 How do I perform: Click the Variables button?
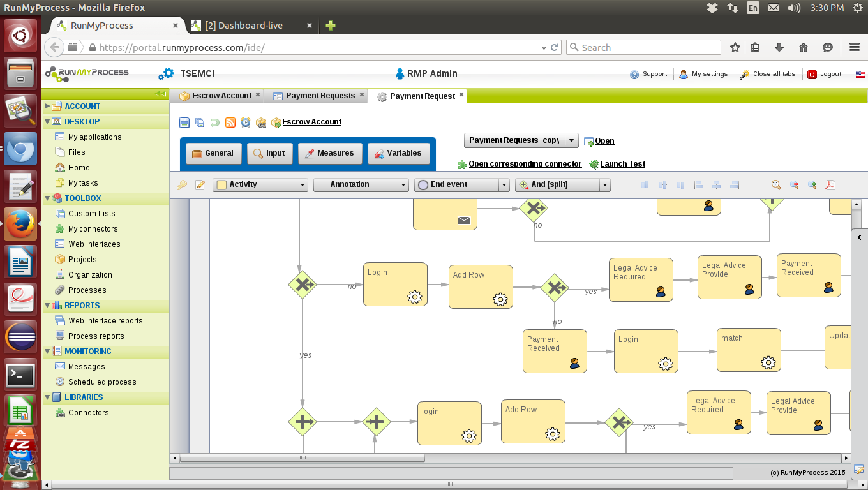click(x=398, y=154)
